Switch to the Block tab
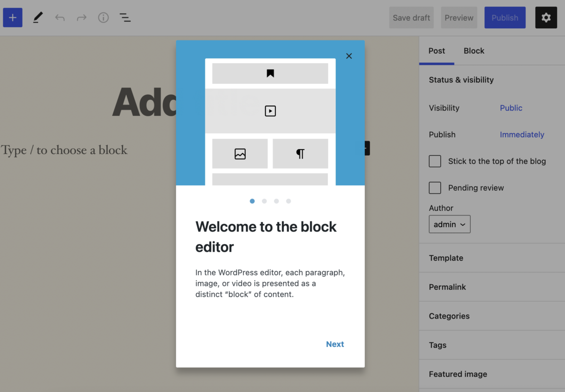This screenshot has width=565, height=392. pos(474,51)
